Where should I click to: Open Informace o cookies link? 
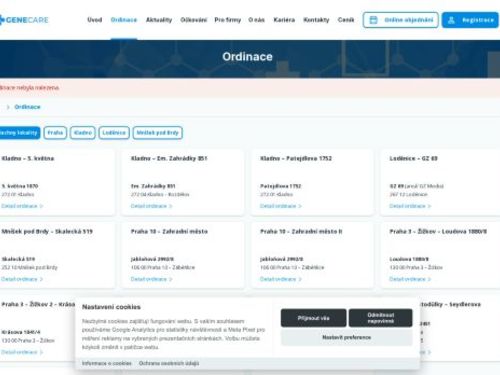coord(107,363)
